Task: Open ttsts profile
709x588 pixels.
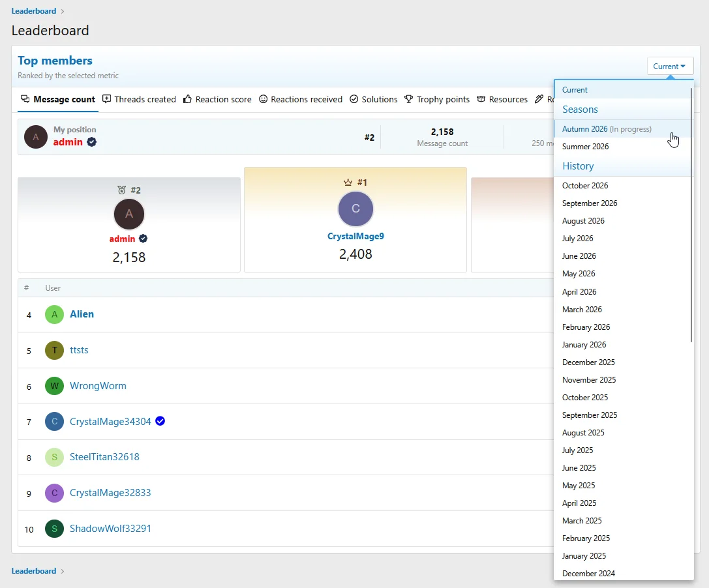Action: (x=79, y=350)
